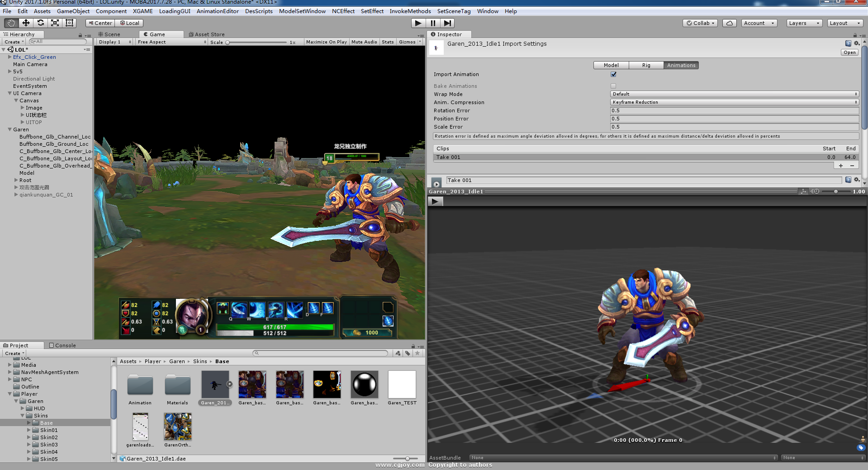This screenshot has height=470, width=868.
Task: Toggle Stats overlay in Game view
Action: [x=388, y=42]
